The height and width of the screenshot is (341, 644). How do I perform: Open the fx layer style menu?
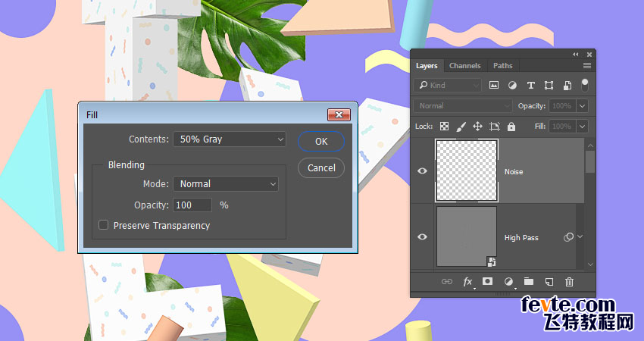pyautogui.click(x=467, y=282)
